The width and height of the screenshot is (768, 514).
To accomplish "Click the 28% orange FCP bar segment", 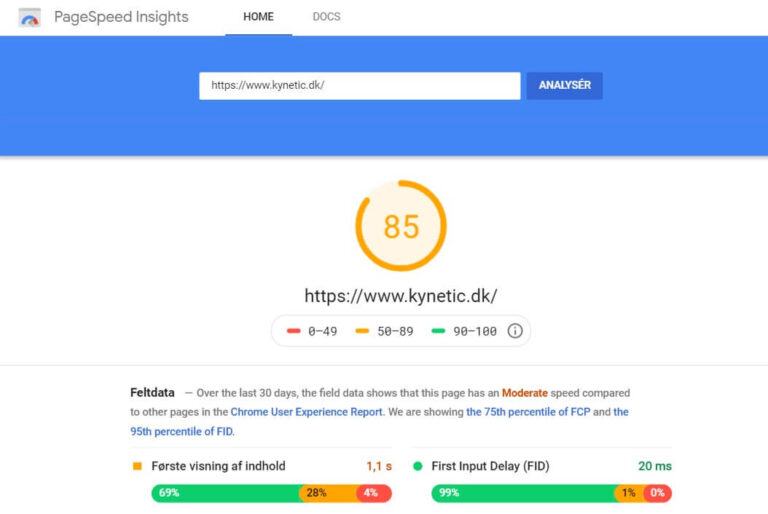I will [x=329, y=493].
